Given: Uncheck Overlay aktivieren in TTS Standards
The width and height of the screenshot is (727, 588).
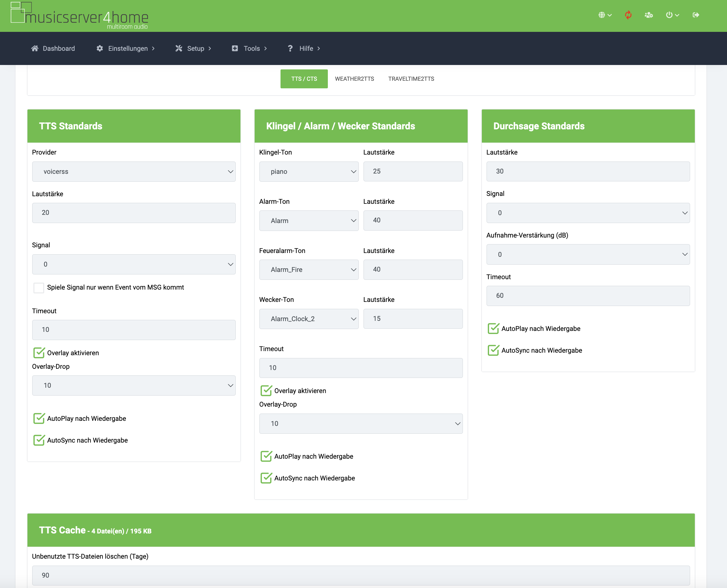Looking at the screenshot, I should (39, 353).
